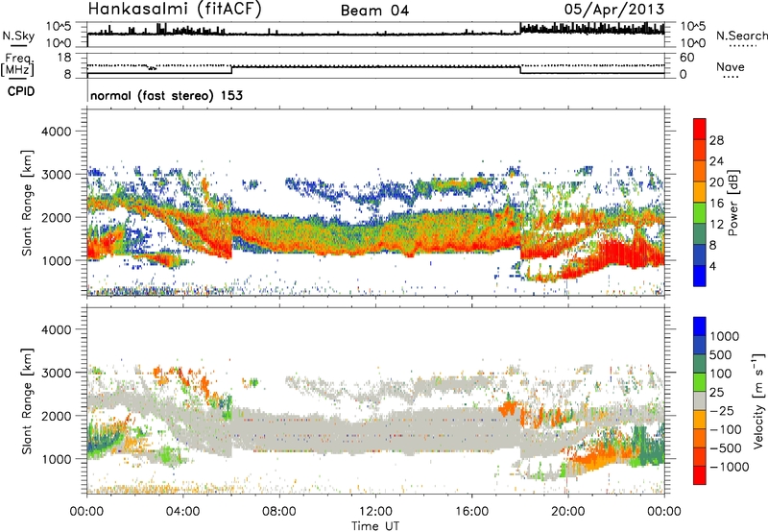Click the "04:00" time tick label
768x532 pixels.
[x=182, y=512]
